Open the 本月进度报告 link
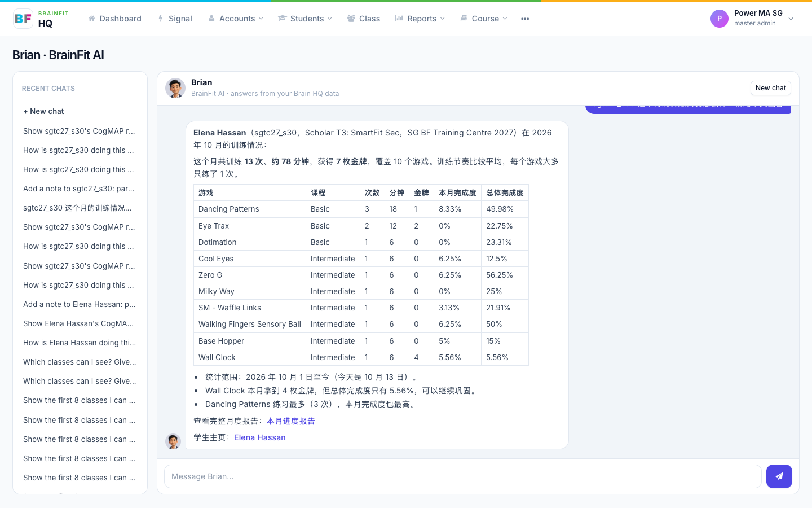 tap(291, 421)
